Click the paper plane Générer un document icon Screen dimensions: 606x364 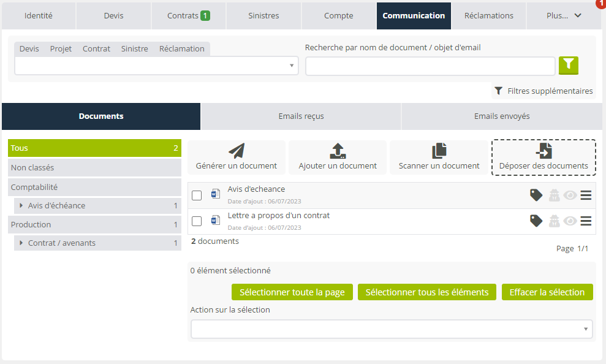tap(236, 151)
